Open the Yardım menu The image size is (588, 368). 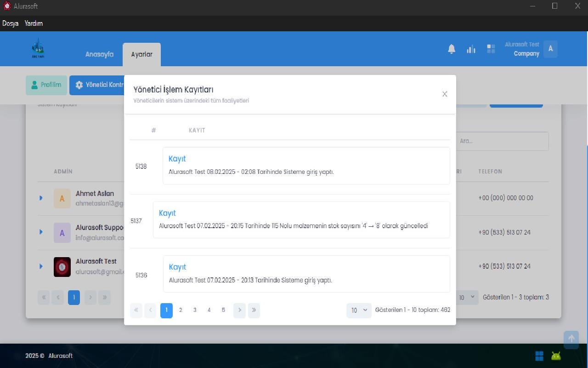tap(34, 23)
